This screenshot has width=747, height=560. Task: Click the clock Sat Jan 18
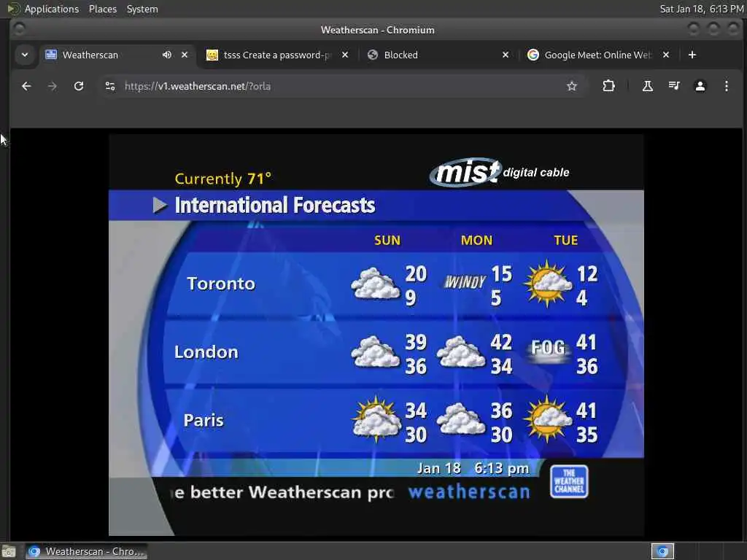(x=701, y=9)
